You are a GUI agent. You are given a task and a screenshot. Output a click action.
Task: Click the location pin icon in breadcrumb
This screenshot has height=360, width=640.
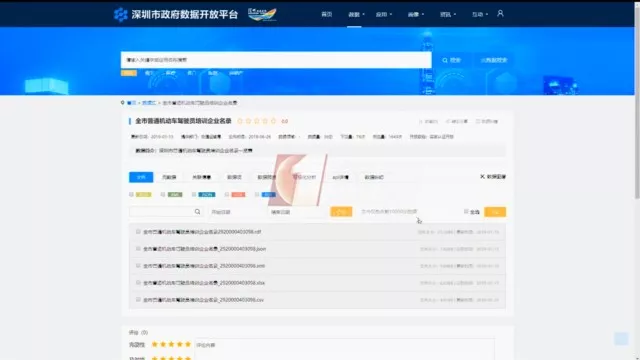point(122,102)
